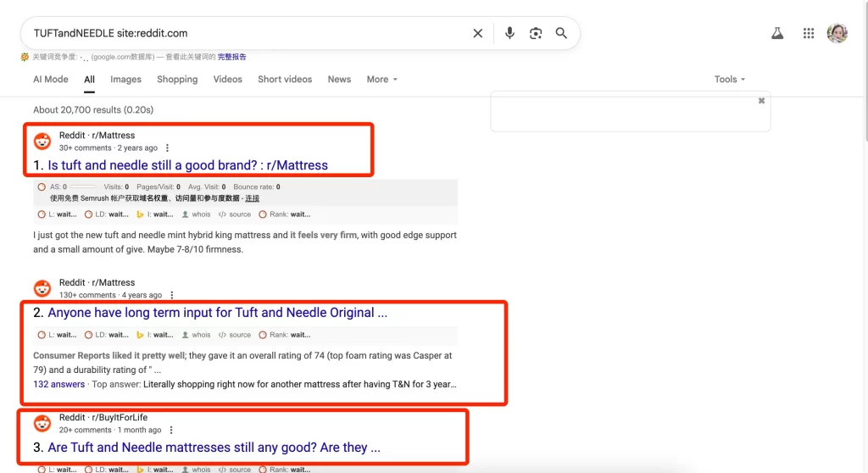This screenshot has height=473, width=868.
Task: Open Google Lens image search icon
Action: coord(536,33)
